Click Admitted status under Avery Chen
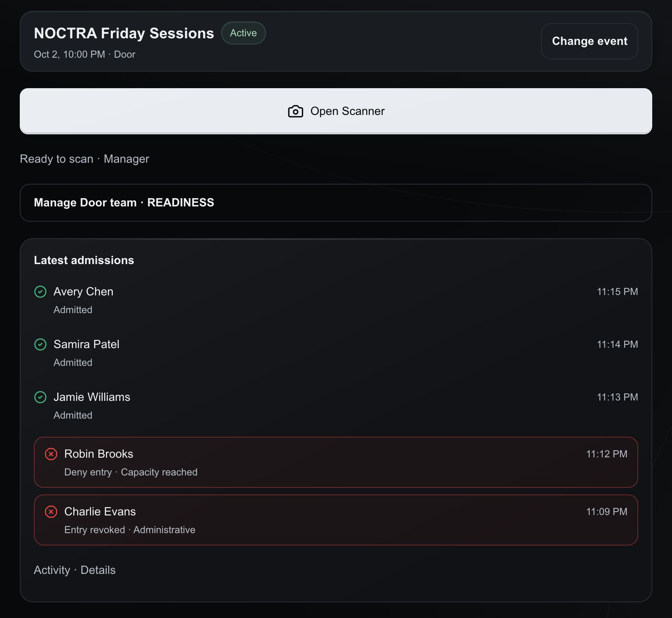Image resolution: width=672 pixels, height=618 pixels. pos(73,310)
